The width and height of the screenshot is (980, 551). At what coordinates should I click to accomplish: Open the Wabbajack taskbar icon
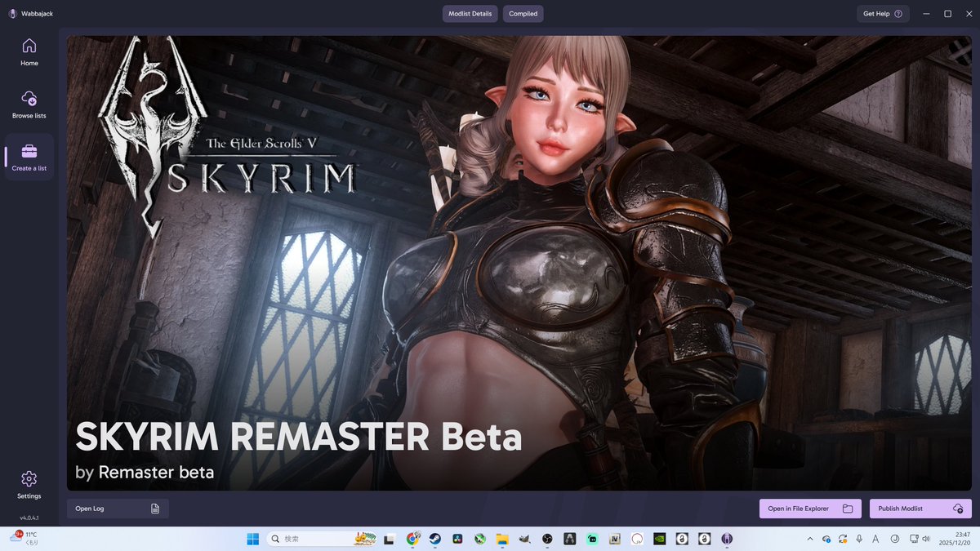point(727,539)
